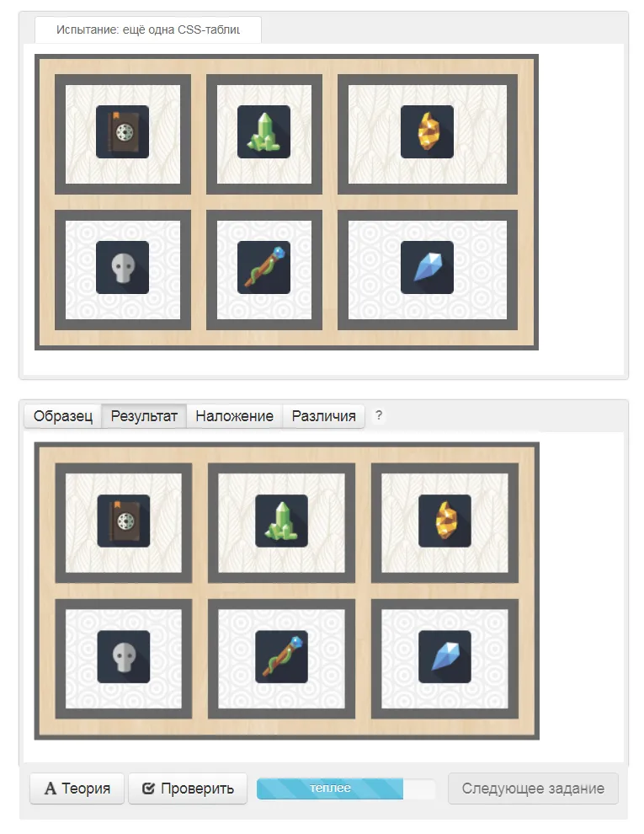Image resolution: width=644 pixels, height=834 pixels.
Task: Click the skull icon in the top sample table
Action: click(x=122, y=267)
